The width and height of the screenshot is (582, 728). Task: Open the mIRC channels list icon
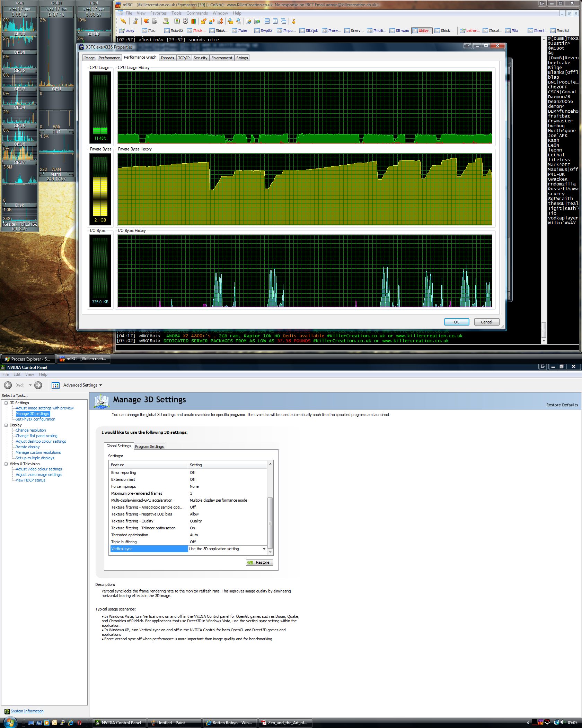click(155, 21)
